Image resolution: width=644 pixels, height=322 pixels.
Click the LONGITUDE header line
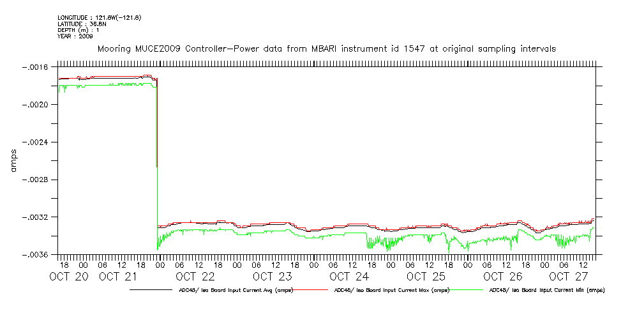coord(99,17)
